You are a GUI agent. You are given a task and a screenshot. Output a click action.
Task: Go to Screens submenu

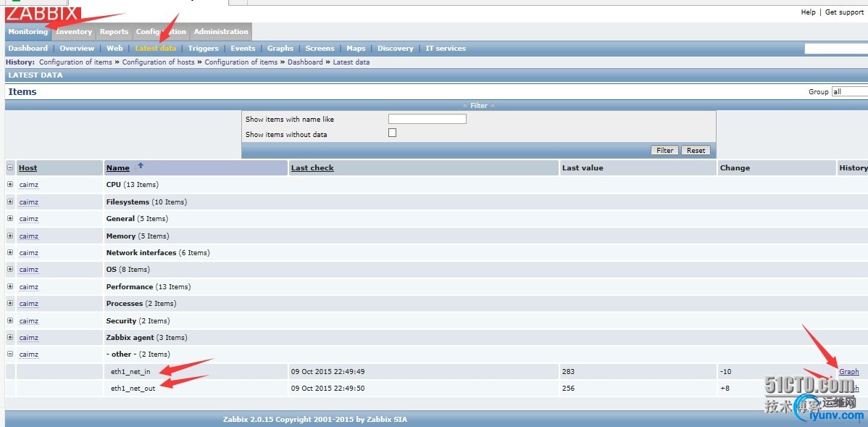(320, 48)
